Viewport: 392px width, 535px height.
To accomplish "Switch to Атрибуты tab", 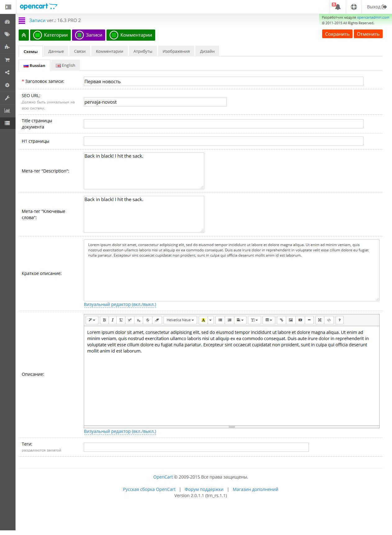I will (x=143, y=51).
